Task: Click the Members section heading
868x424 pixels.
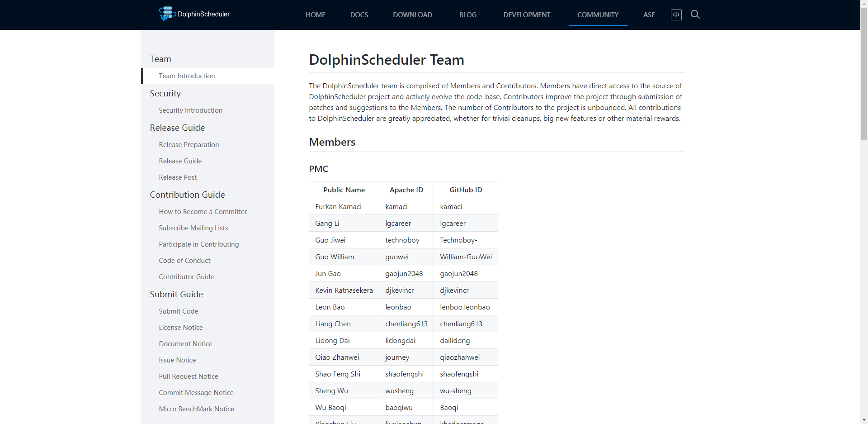Action: click(332, 142)
